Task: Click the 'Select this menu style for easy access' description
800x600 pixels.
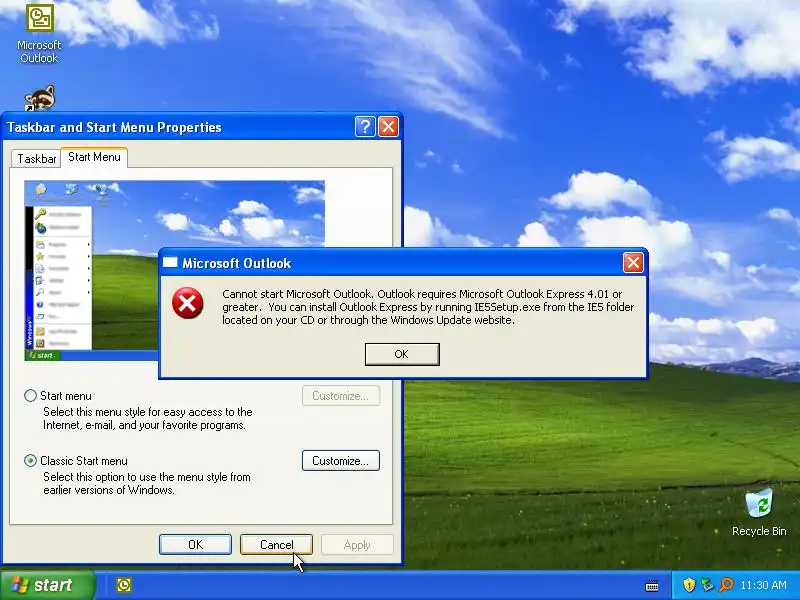Action: point(147,418)
